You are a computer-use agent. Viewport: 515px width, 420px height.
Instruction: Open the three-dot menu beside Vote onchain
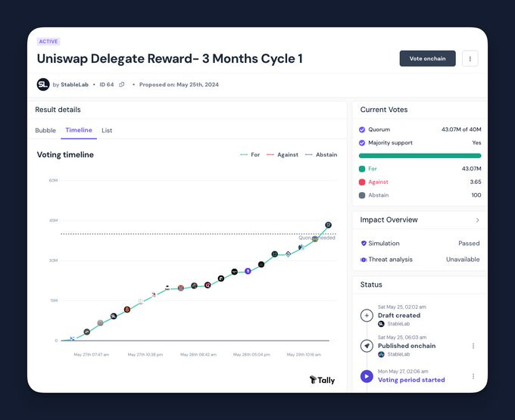470,59
